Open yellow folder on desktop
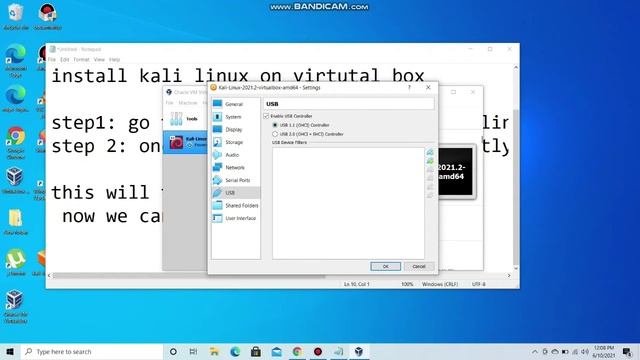640x360 pixels. (16, 222)
